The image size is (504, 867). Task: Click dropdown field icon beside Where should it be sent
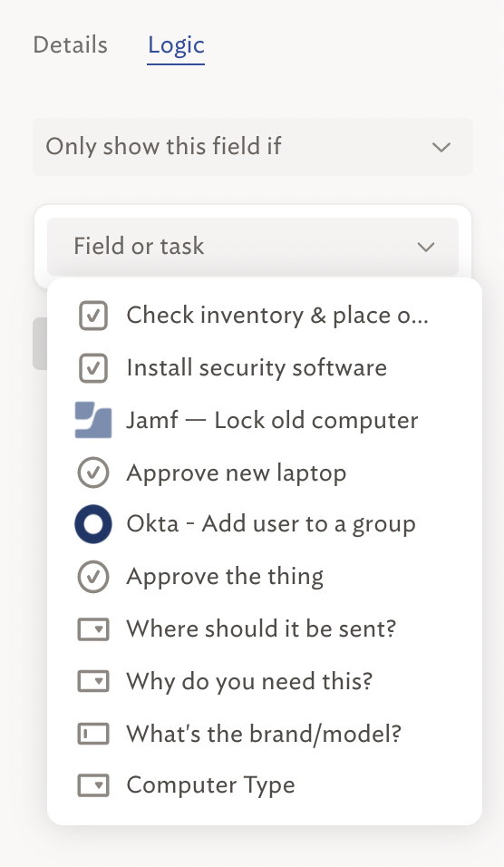click(x=92, y=629)
